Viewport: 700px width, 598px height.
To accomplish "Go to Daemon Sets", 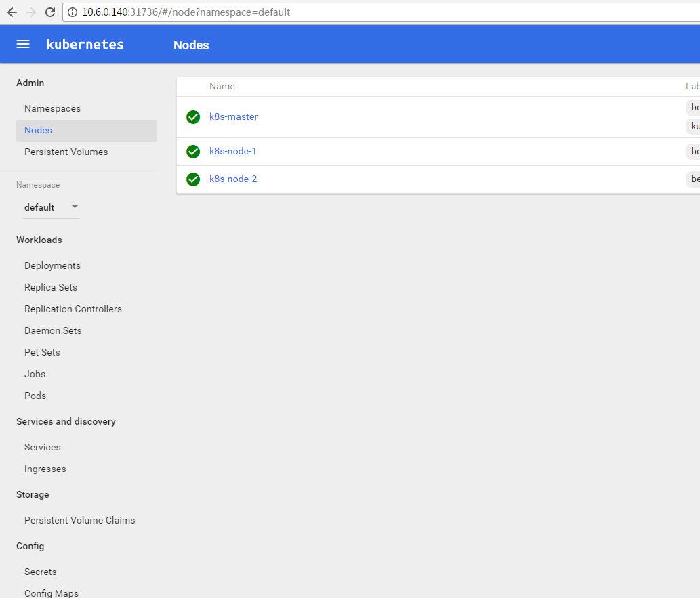I will click(53, 330).
